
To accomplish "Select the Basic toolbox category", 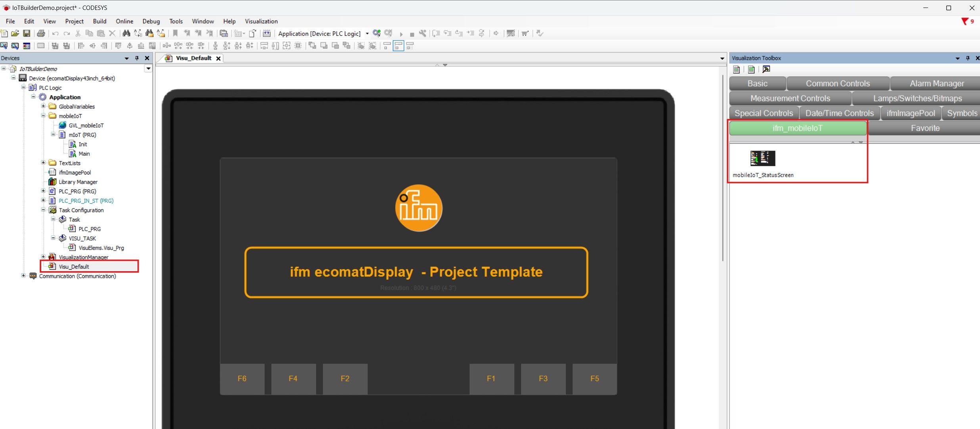I will (x=758, y=84).
